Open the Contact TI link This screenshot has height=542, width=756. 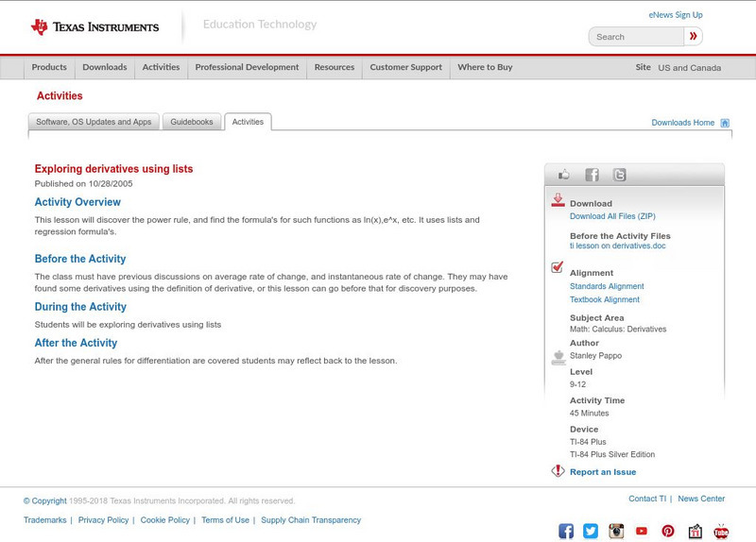point(647,499)
